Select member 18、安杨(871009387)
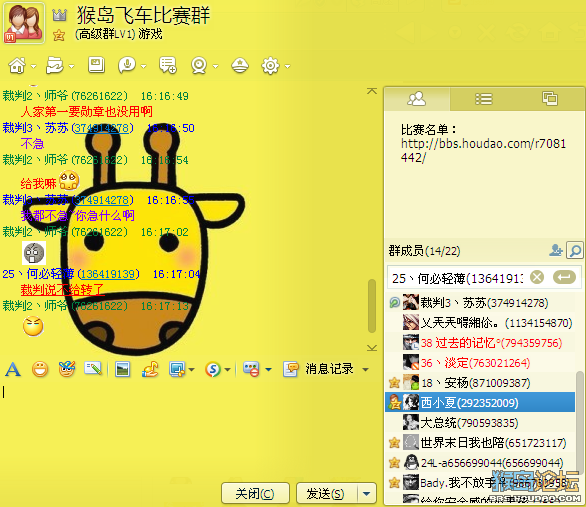The image size is (586, 507). pos(480,383)
